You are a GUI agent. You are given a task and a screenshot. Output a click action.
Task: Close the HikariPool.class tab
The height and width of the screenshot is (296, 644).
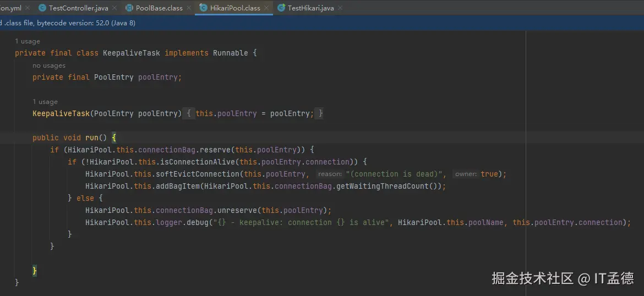pos(266,8)
